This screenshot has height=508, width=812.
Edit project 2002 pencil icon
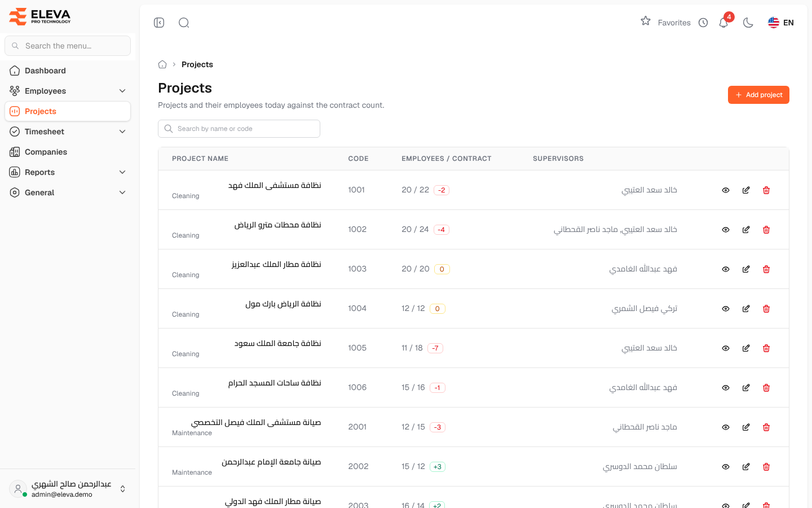[x=746, y=467]
